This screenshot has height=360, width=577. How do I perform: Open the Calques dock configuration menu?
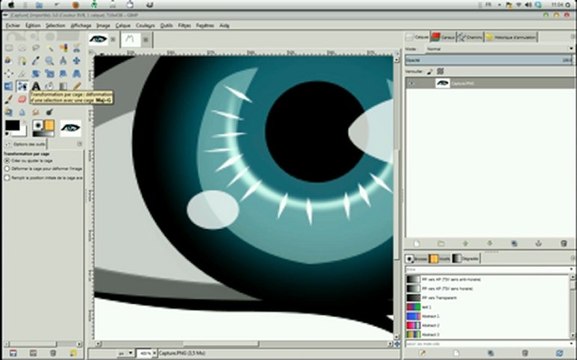coord(573,37)
